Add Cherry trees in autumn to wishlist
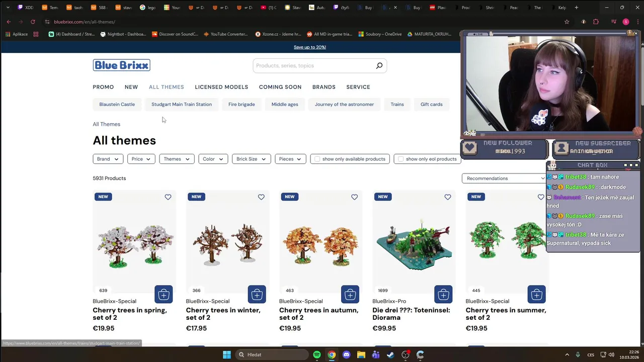 (x=354, y=197)
